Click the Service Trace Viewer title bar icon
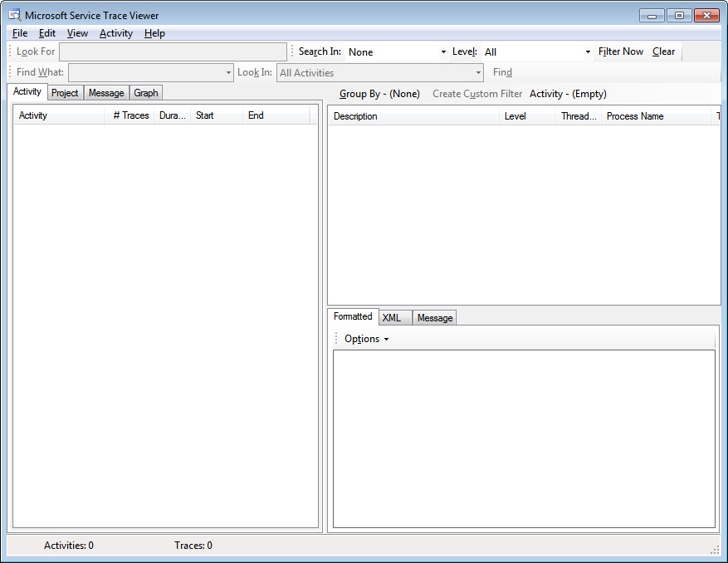The height and width of the screenshot is (563, 728). (x=15, y=15)
